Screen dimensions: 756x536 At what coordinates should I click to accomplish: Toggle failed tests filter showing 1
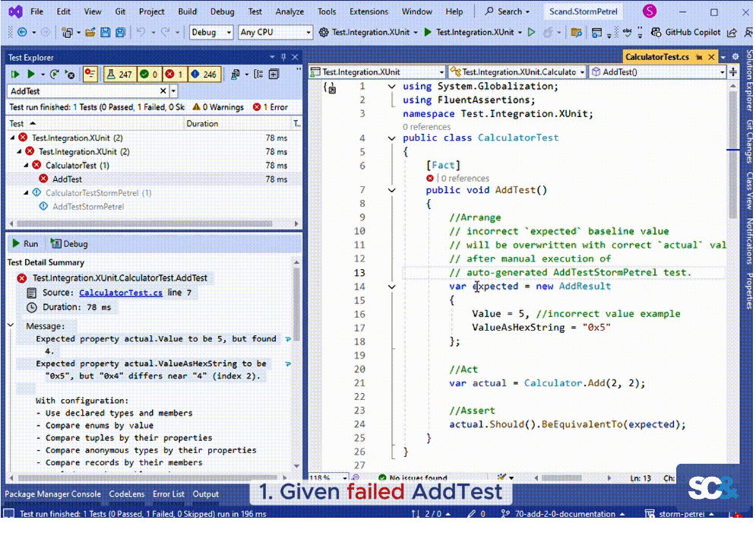(x=175, y=75)
